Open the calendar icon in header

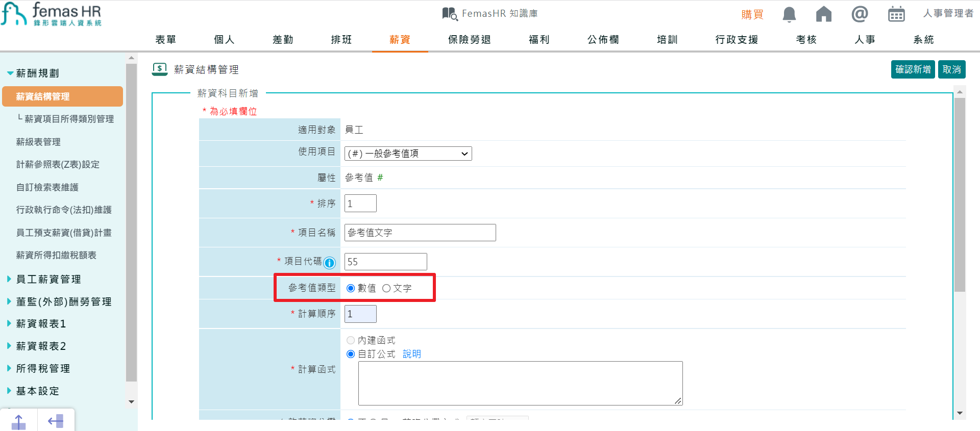tap(896, 14)
